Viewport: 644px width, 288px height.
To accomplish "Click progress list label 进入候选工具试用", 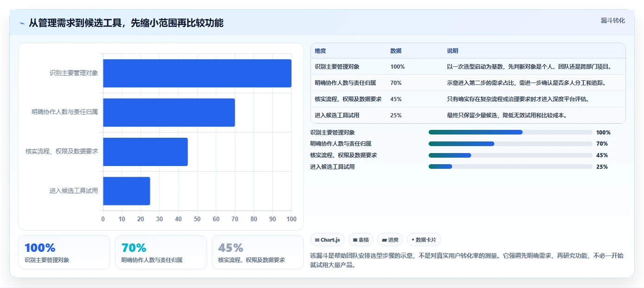I will pyautogui.click(x=332, y=166).
